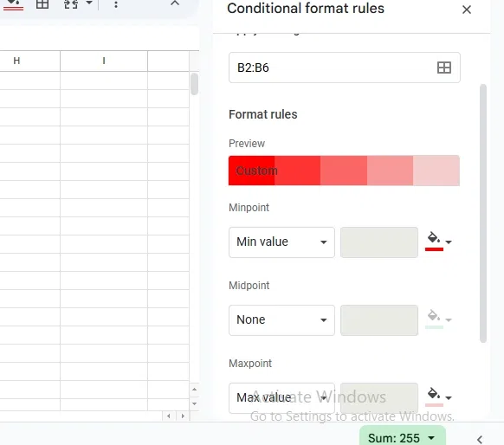Screen dimensions: 504x445
Task: Click the merge cells toolbar icon
Action: pyautogui.click(x=71, y=4)
